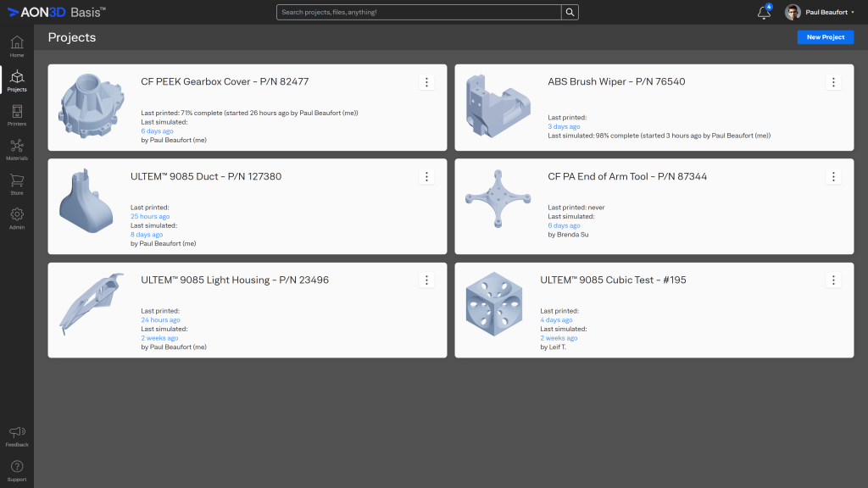Open Admin settings in the sidebar
The image size is (868, 488).
pos(17,219)
